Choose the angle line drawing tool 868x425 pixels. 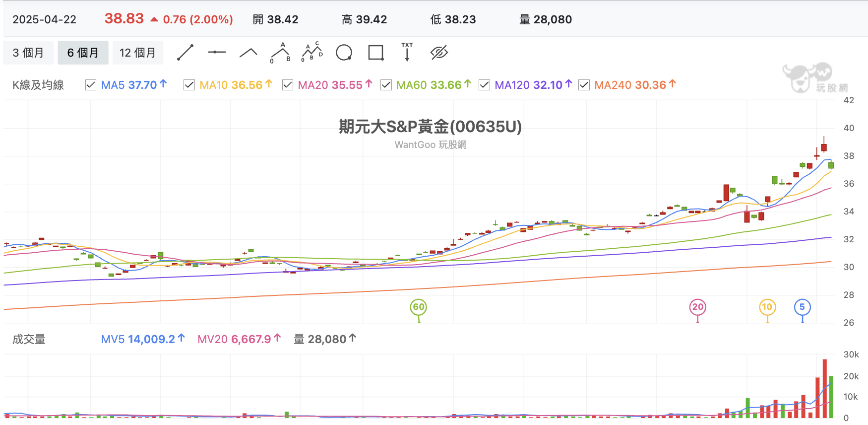pos(248,53)
